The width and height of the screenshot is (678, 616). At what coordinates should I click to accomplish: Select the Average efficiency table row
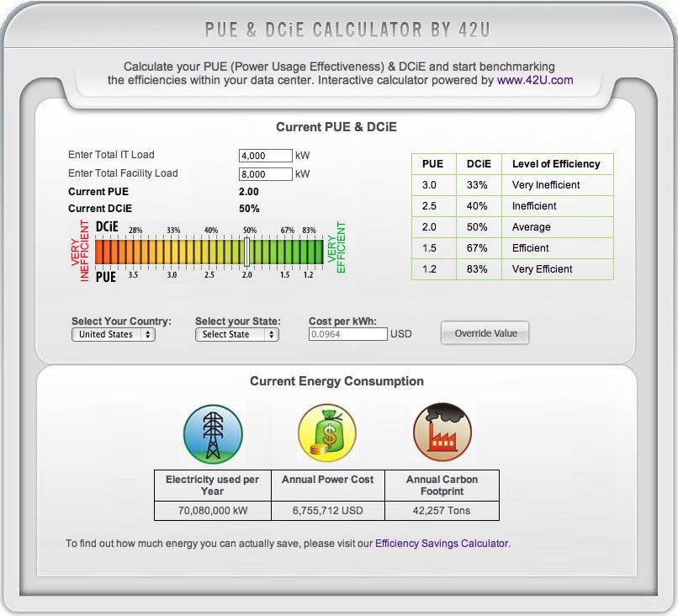tap(512, 227)
